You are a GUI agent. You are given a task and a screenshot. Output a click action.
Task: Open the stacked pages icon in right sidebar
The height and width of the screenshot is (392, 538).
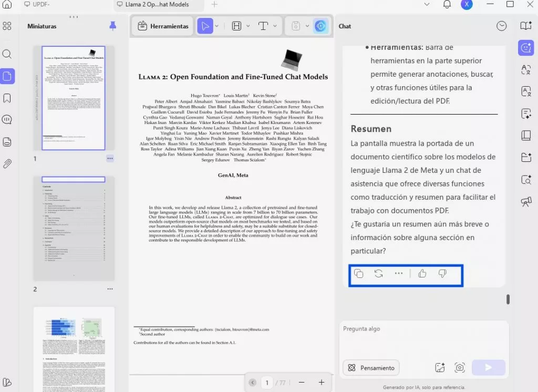[525, 135]
